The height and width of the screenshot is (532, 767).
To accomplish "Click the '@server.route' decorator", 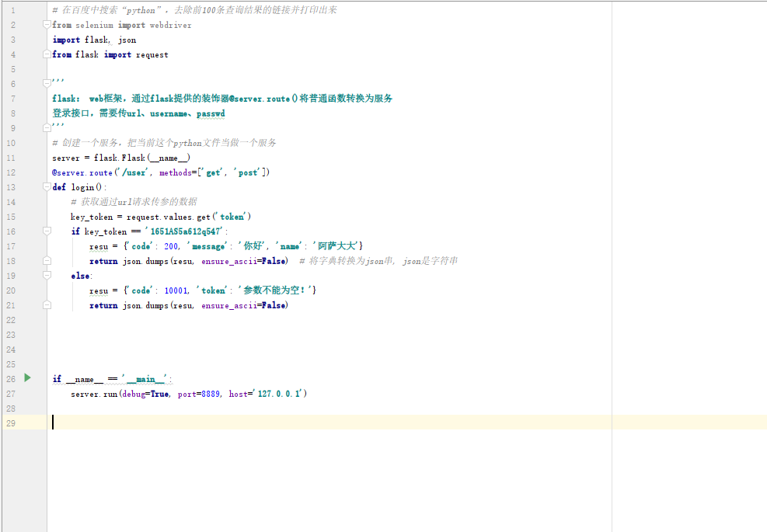I will tap(82, 172).
